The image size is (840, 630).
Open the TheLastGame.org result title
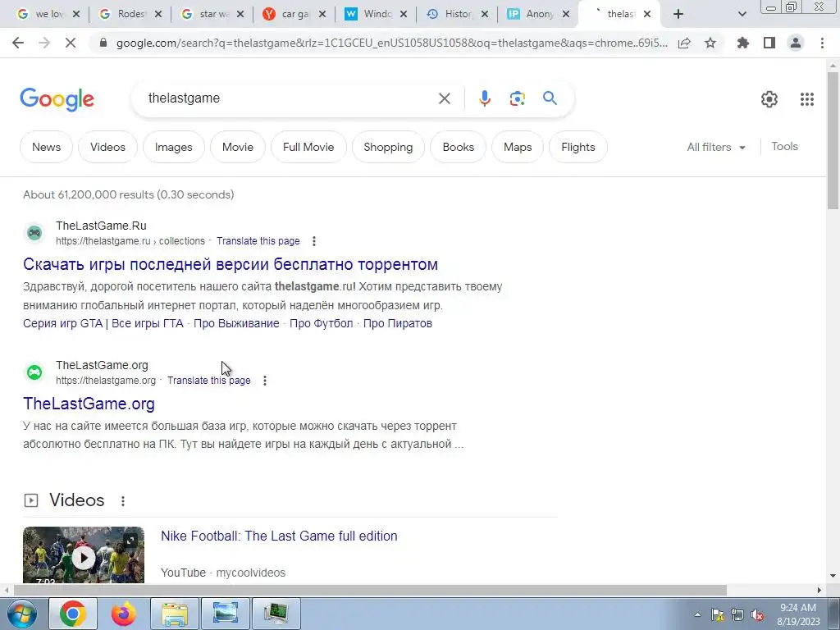tap(89, 404)
